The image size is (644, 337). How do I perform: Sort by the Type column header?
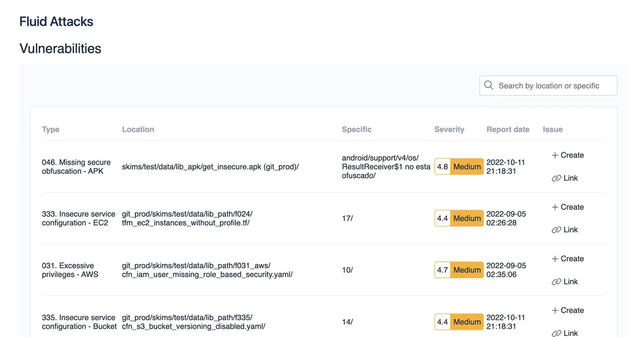50,129
